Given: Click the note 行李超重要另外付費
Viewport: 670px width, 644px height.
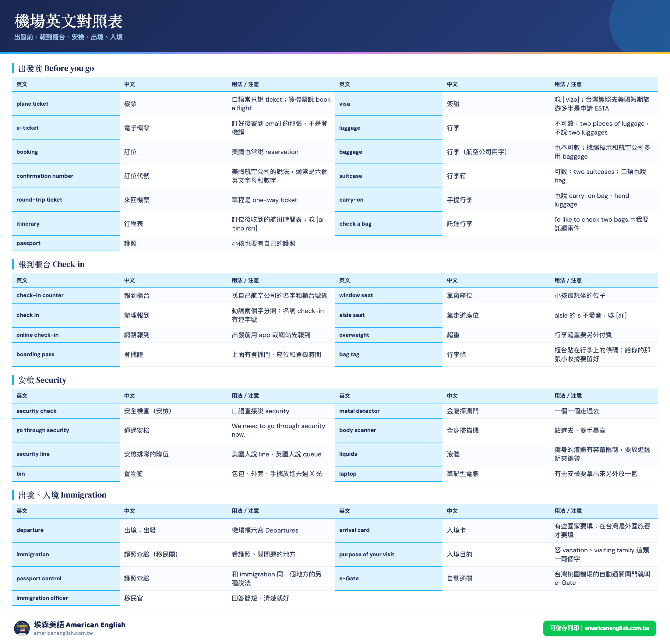Looking at the screenshot, I should 583,335.
